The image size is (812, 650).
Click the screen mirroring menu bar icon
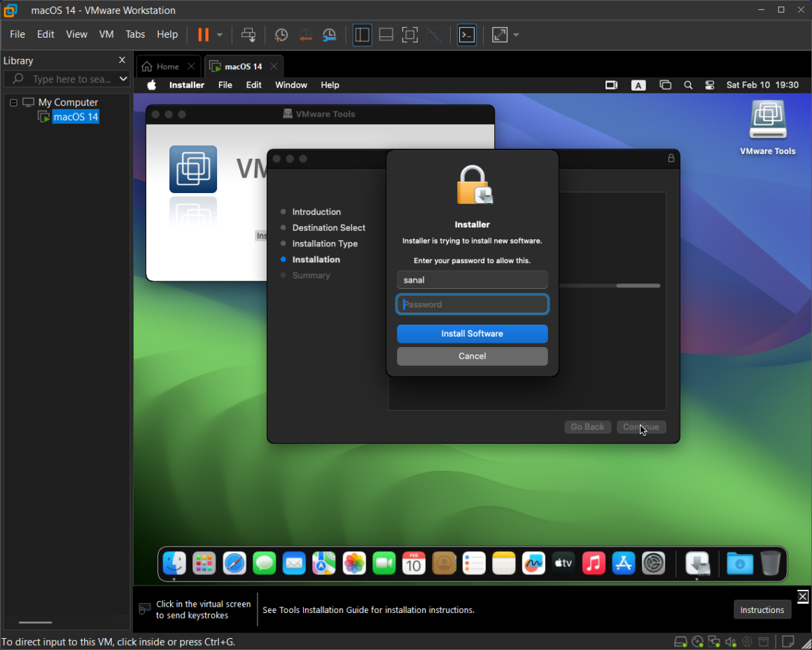click(x=665, y=85)
